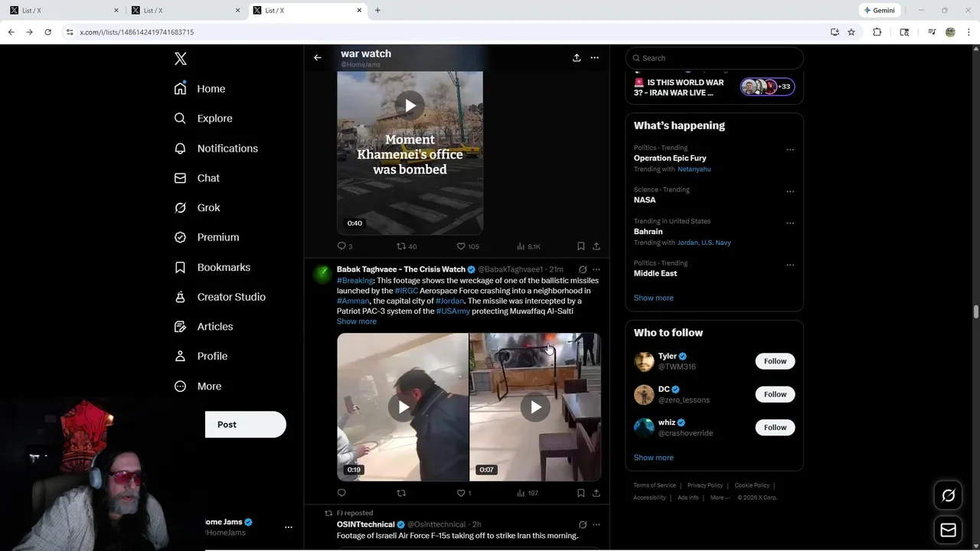980x551 pixels.
Task: Open more options on Babak Taghvaee post
Action: click(x=596, y=269)
